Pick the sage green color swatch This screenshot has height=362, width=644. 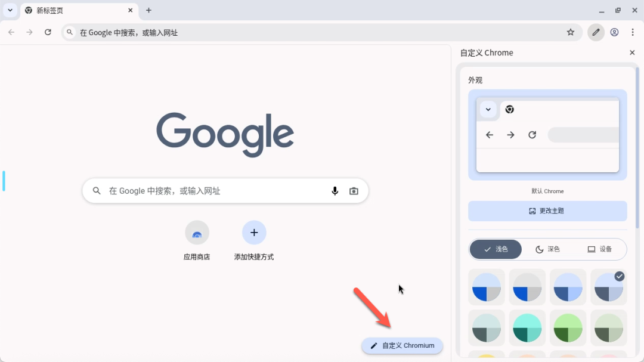point(609,328)
